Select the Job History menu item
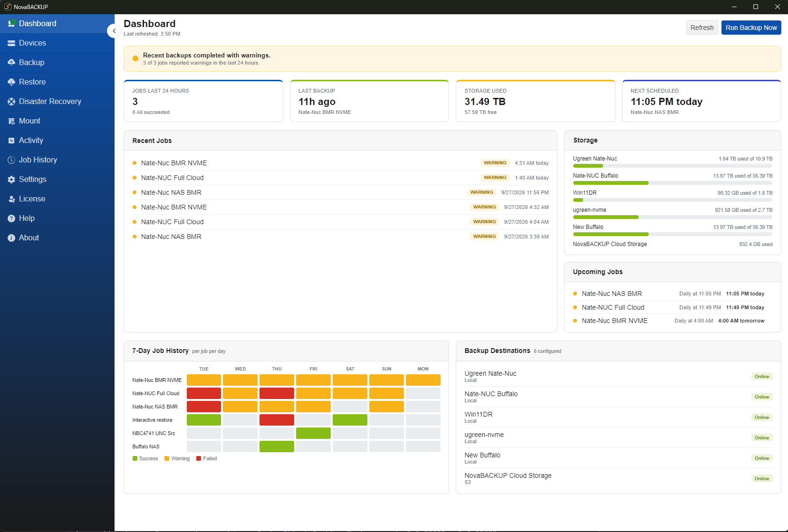Image resolution: width=788 pixels, height=532 pixels. pyautogui.click(x=57, y=160)
